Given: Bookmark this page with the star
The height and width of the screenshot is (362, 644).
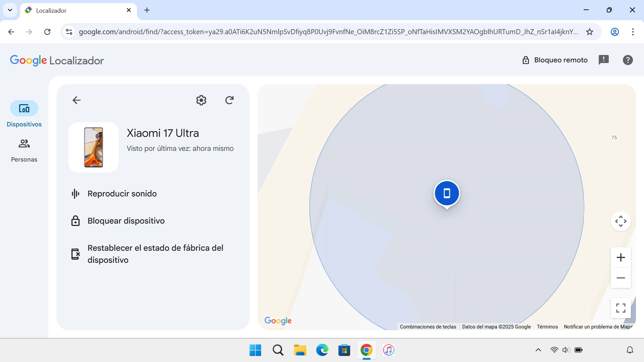Looking at the screenshot, I should click(x=590, y=32).
